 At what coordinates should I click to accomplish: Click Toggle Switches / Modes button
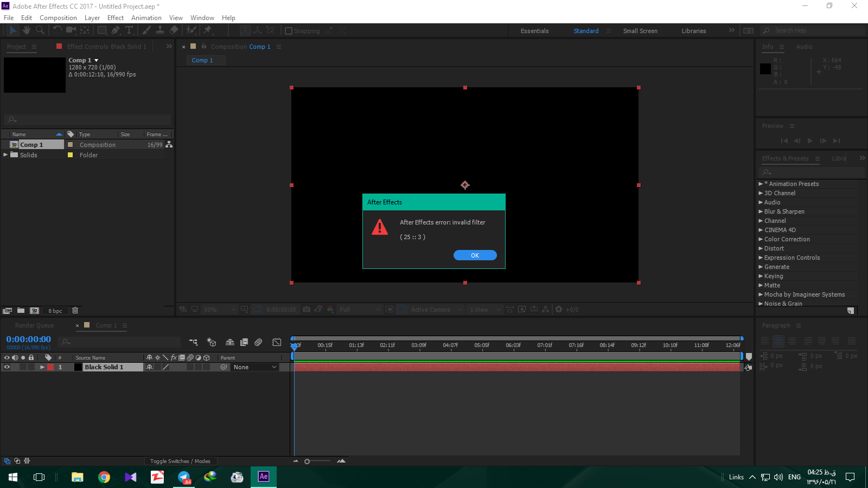point(180,461)
